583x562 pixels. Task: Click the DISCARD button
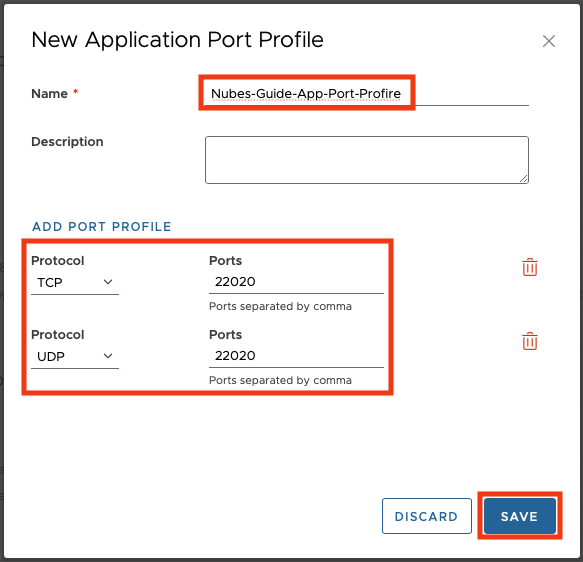tap(426, 516)
